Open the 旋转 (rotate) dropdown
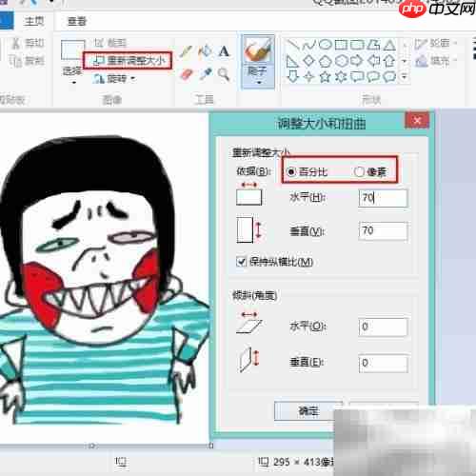The width and height of the screenshot is (476, 476). [x=115, y=78]
